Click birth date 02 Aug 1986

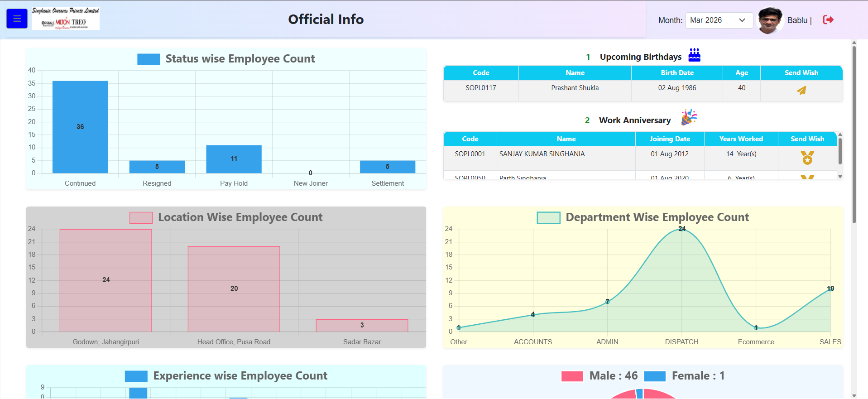(x=677, y=88)
